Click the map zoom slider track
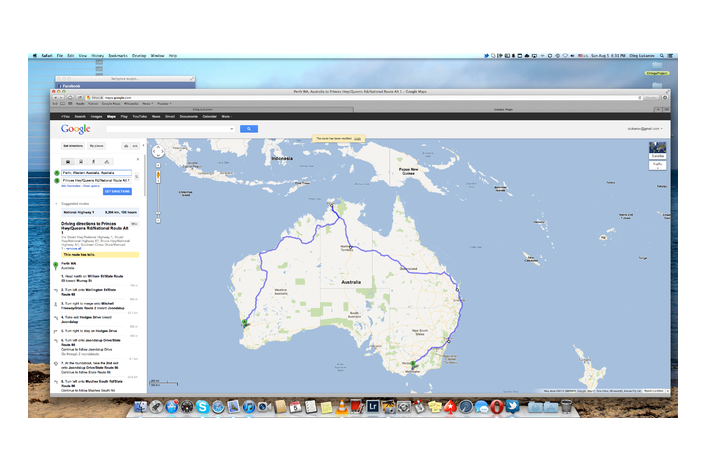This screenshot has height=470, width=705. pyautogui.click(x=158, y=198)
